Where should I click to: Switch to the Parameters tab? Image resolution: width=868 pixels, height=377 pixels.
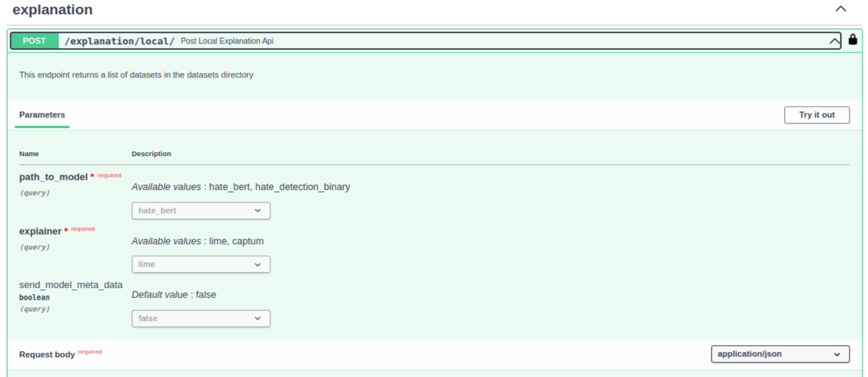42,115
